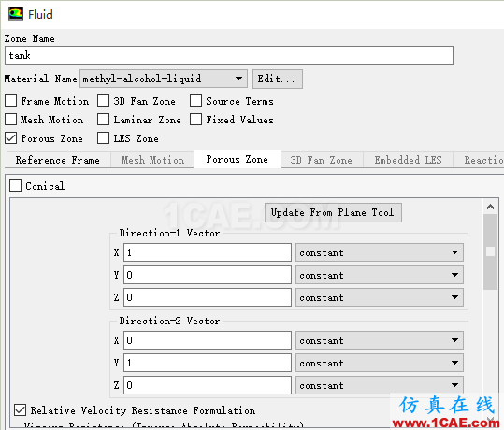
Task: Open Direction-1 Z constant dropdown
Action: (380, 297)
